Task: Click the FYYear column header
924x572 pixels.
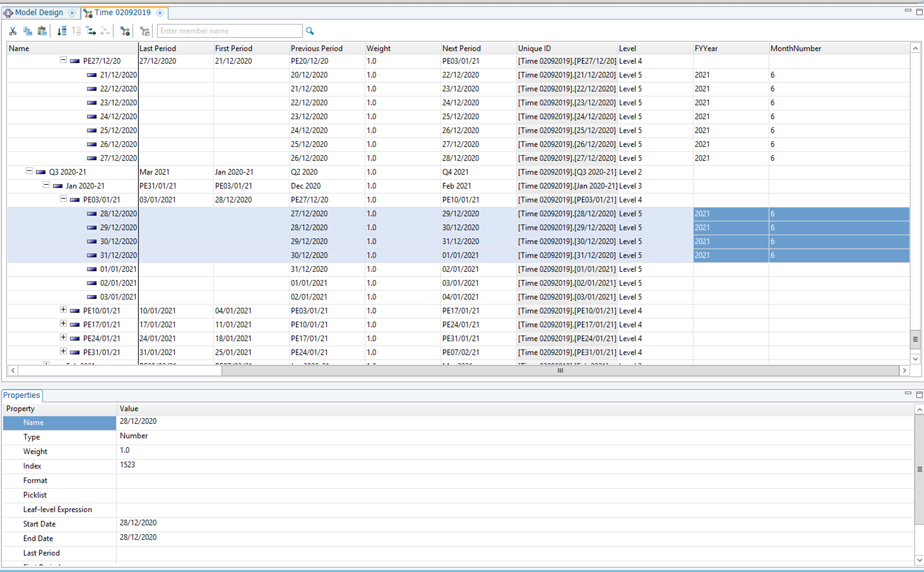Action: [706, 49]
